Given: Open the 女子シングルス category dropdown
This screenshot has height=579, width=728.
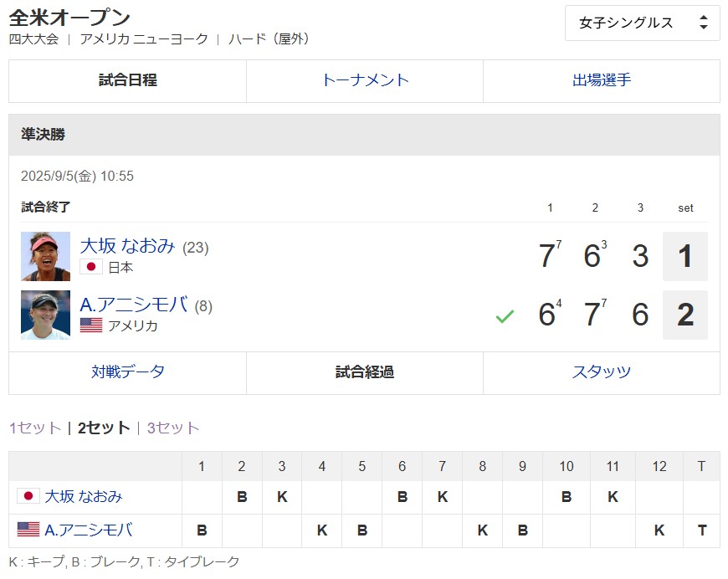Looking at the screenshot, I should point(642,23).
